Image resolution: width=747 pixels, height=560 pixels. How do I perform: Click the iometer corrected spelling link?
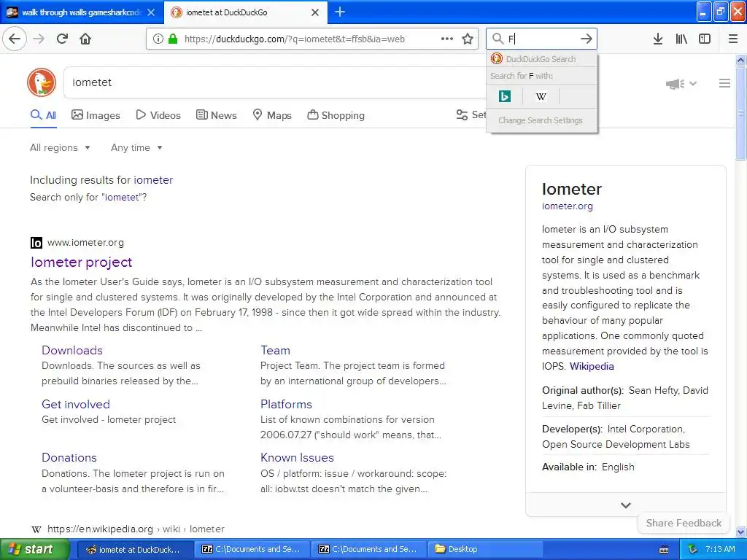pyautogui.click(x=153, y=180)
